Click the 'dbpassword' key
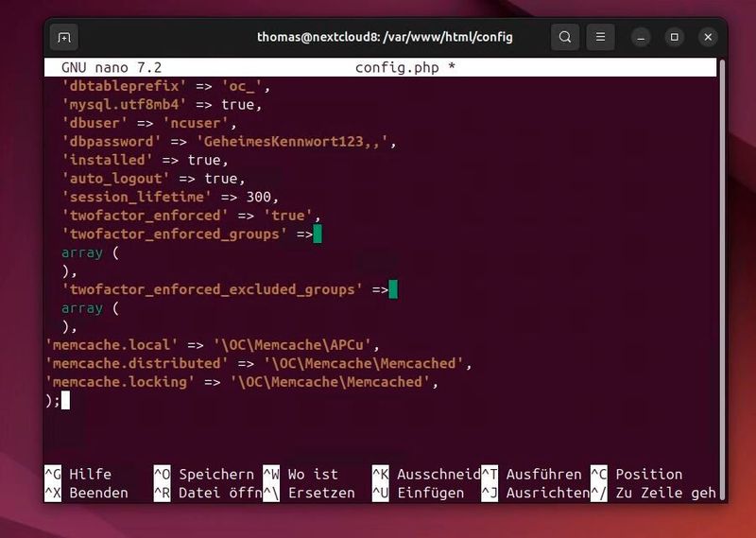The image size is (756, 538). pyautogui.click(x=112, y=142)
